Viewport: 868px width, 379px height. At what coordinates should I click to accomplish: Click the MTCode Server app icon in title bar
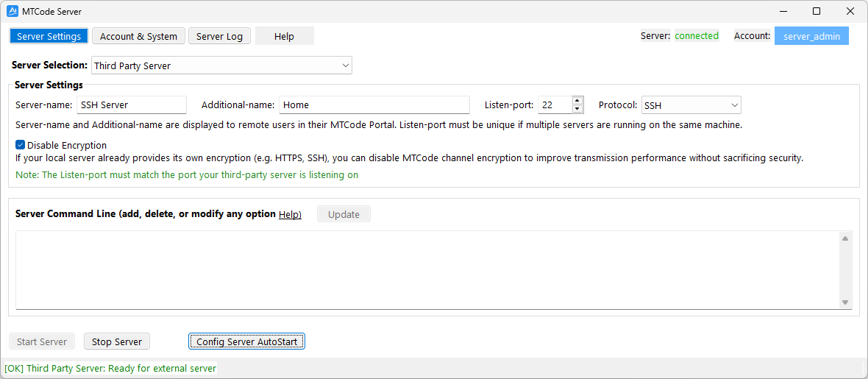13,11
